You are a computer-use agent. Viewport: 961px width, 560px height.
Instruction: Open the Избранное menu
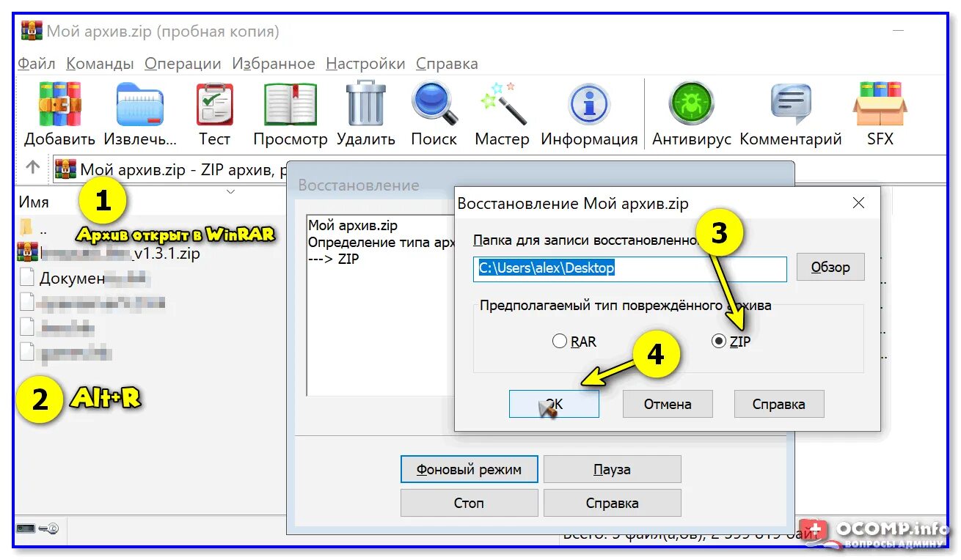[x=274, y=64]
